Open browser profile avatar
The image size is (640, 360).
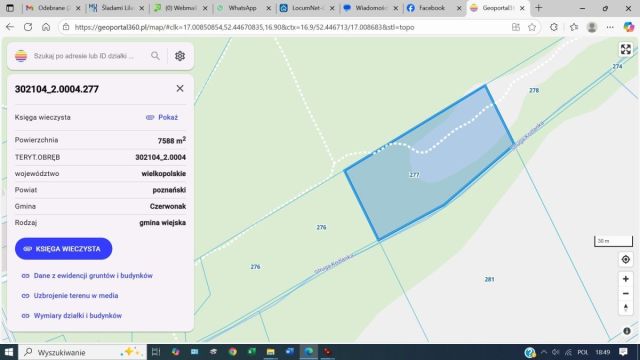click(592, 27)
